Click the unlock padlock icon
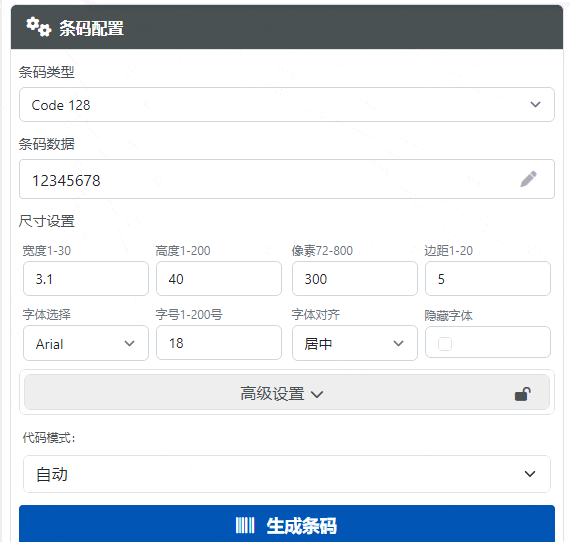Screen dimensions: 570x542 point(523,394)
